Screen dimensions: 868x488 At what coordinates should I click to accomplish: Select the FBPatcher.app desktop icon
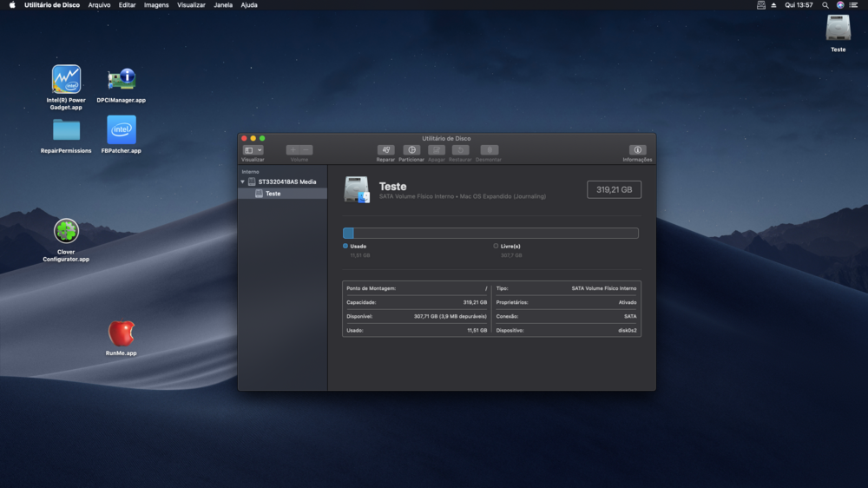tap(122, 130)
